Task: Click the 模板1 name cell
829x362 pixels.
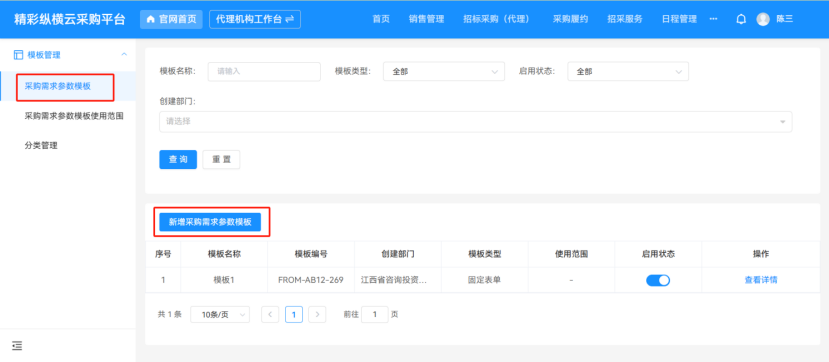Action: pos(224,280)
